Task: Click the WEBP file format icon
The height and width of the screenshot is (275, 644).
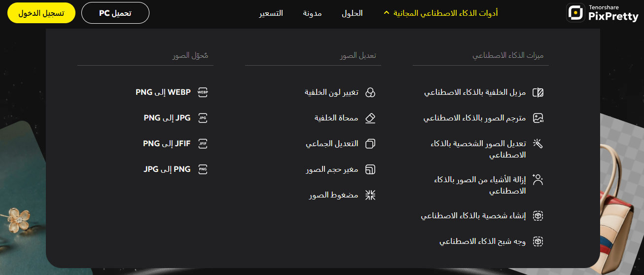Action: click(203, 92)
